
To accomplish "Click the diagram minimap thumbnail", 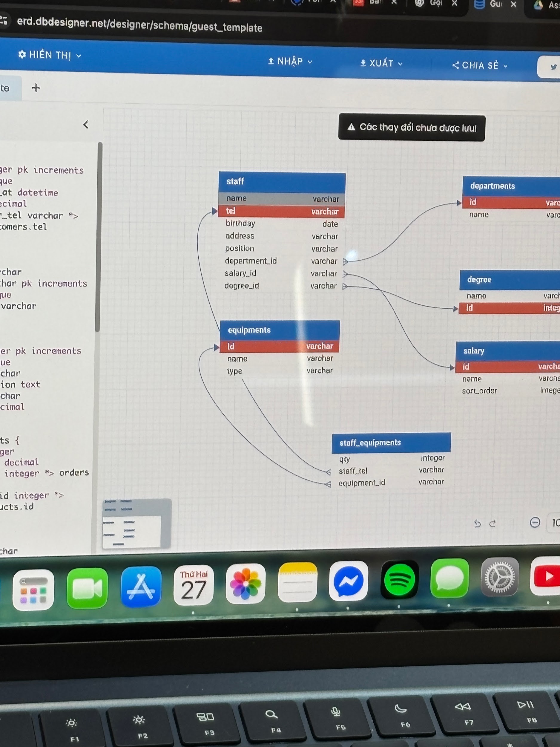I will point(136,523).
